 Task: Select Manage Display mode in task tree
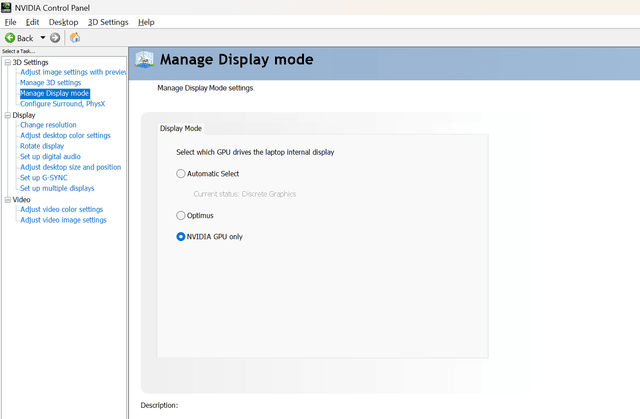tap(55, 93)
